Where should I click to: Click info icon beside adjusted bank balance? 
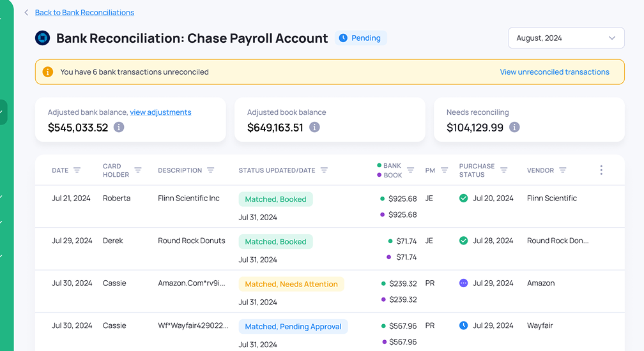point(119,127)
